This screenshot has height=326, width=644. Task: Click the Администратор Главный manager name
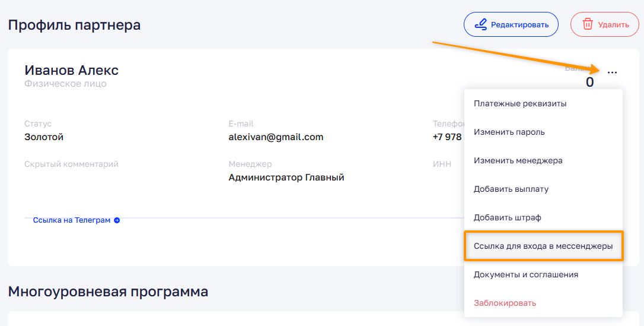(286, 178)
